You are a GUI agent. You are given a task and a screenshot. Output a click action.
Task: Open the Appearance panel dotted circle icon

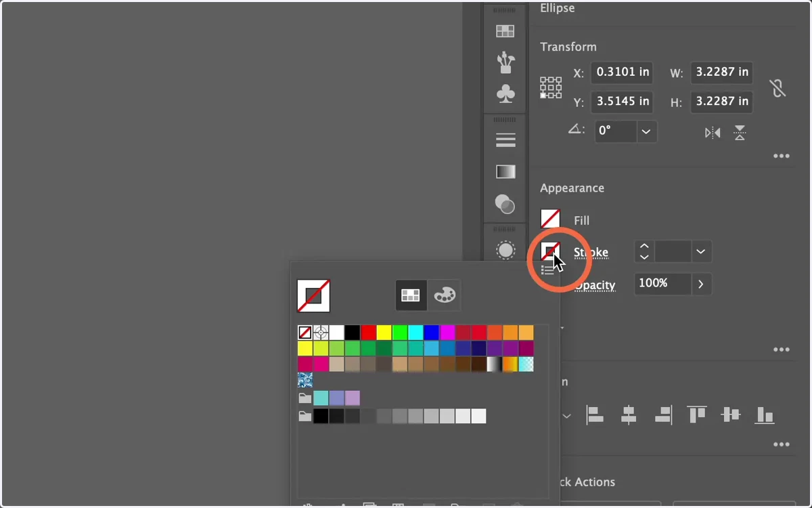[505, 250]
